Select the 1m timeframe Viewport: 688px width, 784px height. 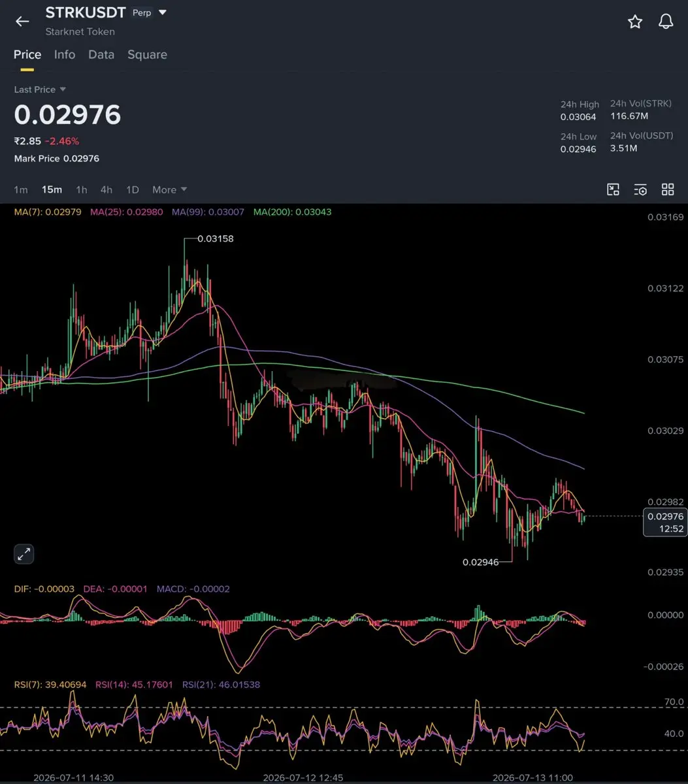tap(21, 189)
